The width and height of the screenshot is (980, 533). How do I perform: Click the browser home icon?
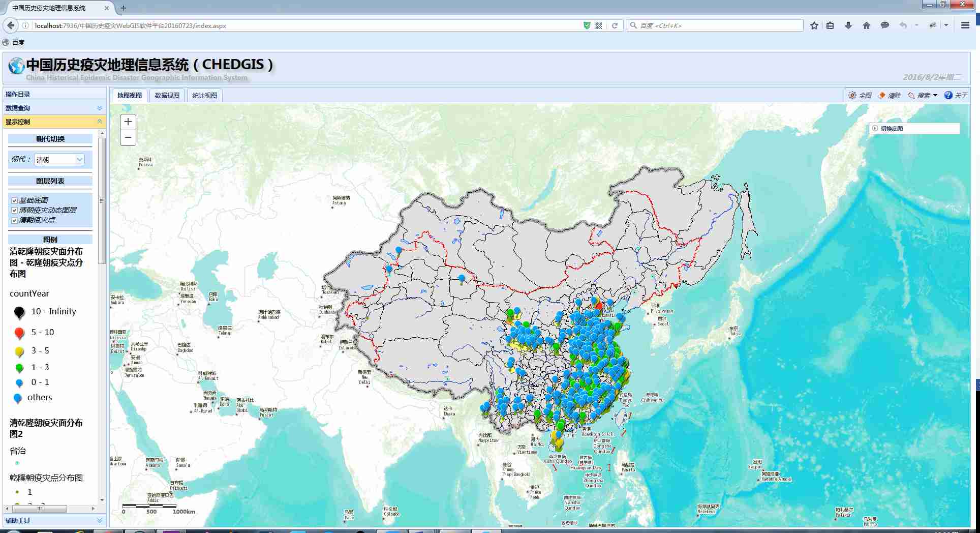point(867,25)
